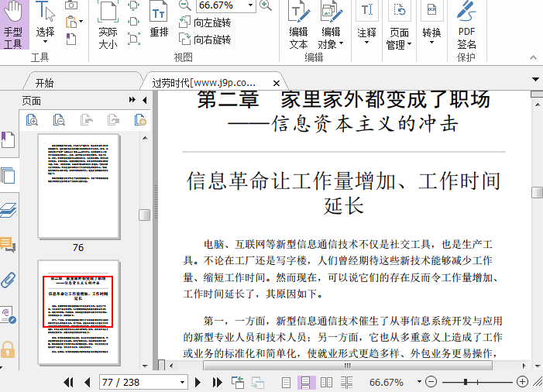The width and height of the screenshot is (543, 392).
Task: Click the page number field 77 / 238
Action: click(x=143, y=382)
